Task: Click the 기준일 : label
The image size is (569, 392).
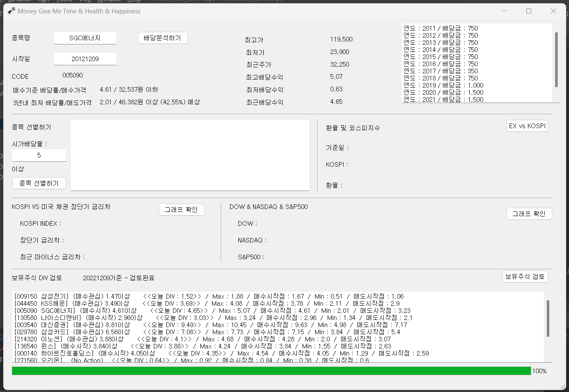Action: [x=337, y=147]
